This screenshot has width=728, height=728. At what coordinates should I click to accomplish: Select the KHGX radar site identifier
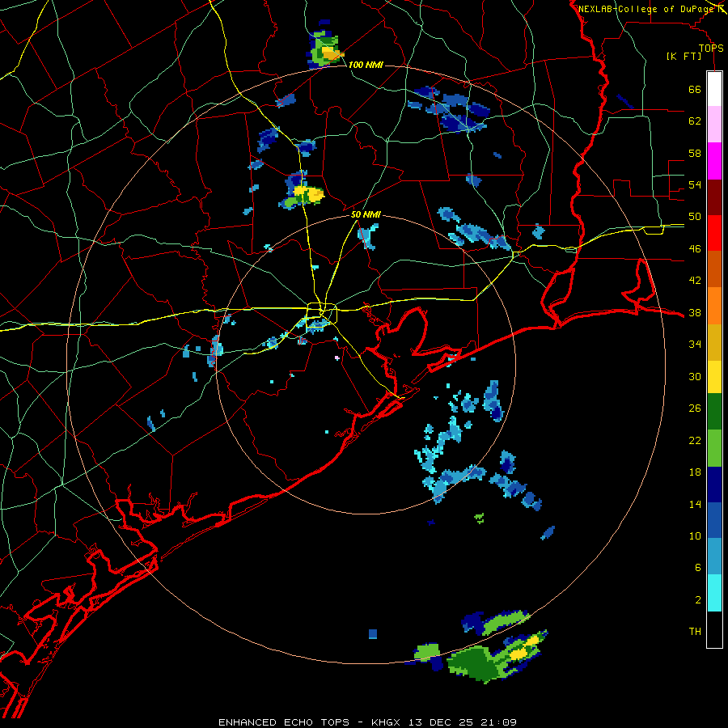point(385,722)
